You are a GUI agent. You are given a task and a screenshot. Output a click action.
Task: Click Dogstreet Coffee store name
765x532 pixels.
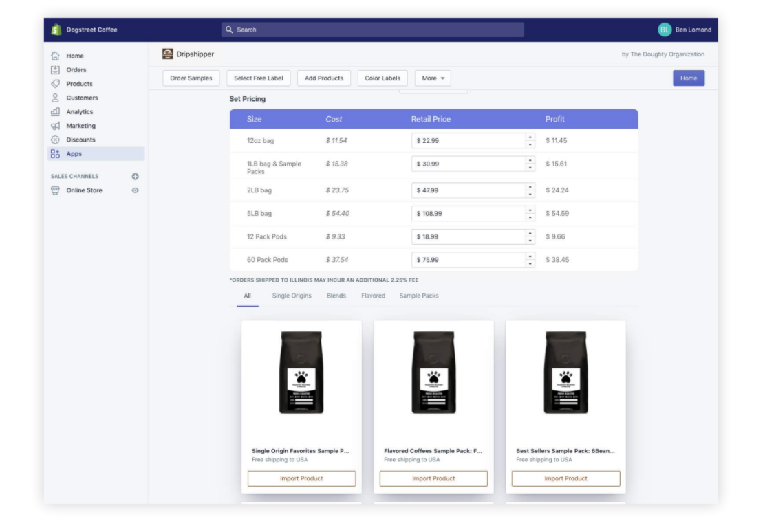pyautogui.click(x=91, y=30)
